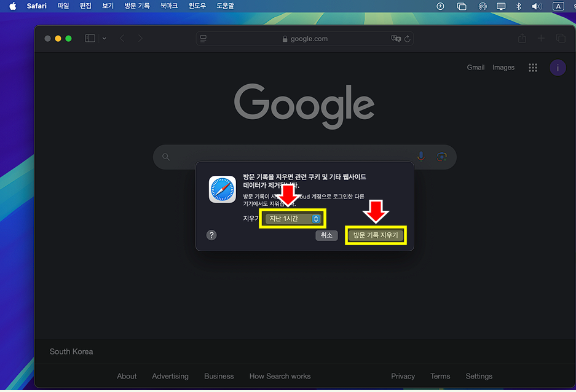The width and height of the screenshot is (576, 392).
Task: Go forward with the forward arrow
Action: pyautogui.click(x=140, y=38)
